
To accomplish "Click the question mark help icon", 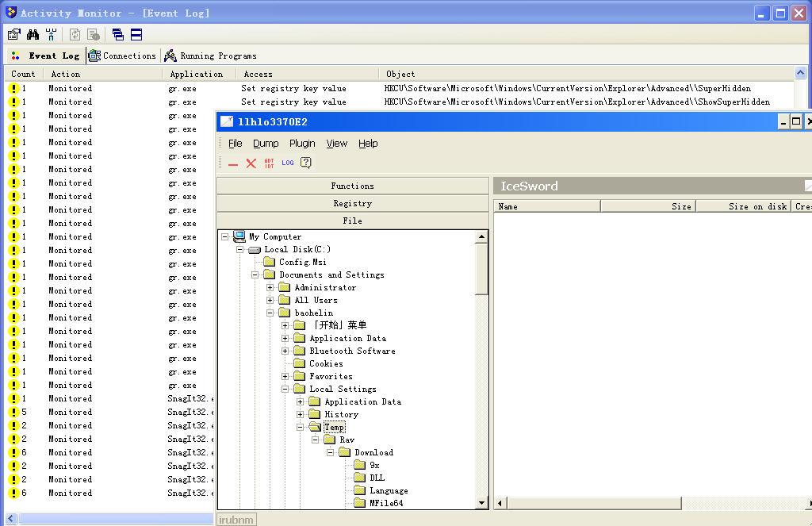I will click(305, 163).
